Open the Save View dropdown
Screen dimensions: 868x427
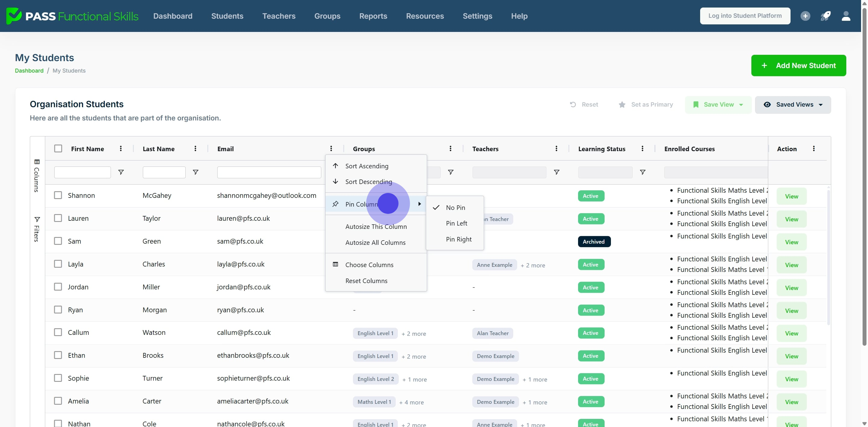[x=718, y=104]
